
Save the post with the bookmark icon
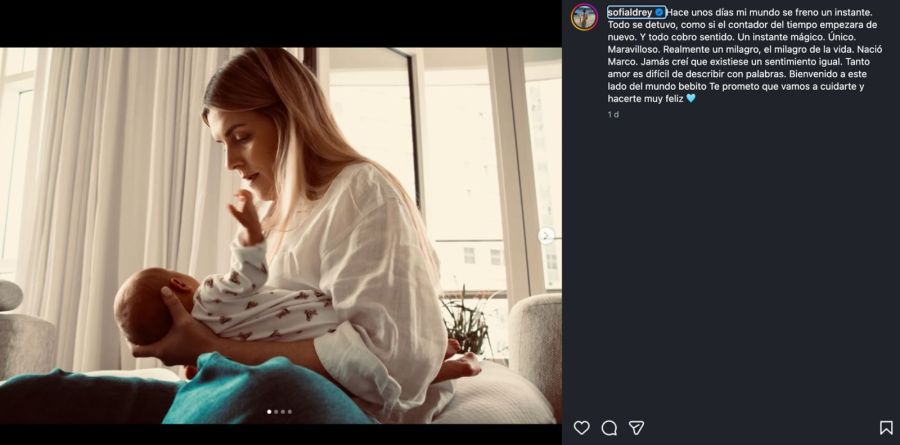[886, 428]
